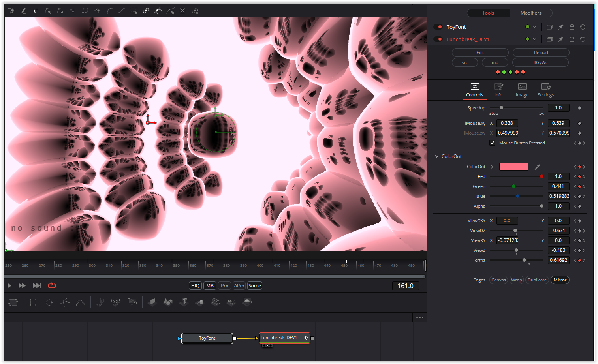Toggle the loop playback button

52,285
